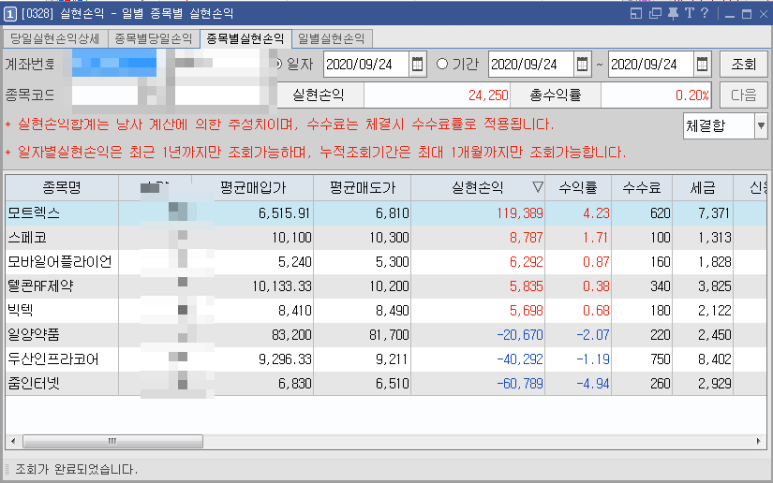Select the 모트렉스 row
This screenshot has height=483, width=773.
[x=386, y=213]
